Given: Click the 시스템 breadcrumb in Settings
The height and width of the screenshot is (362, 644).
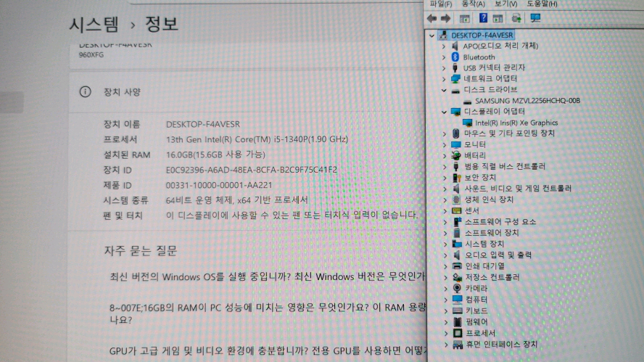Looking at the screenshot, I should (94, 24).
